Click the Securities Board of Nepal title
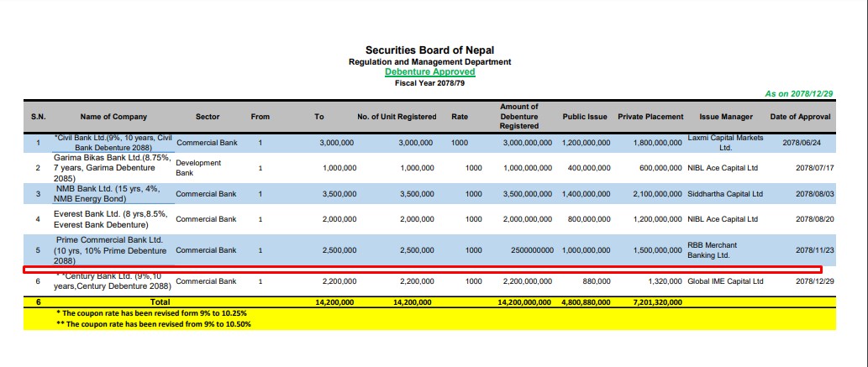The width and height of the screenshot is (868, 367). tap(429, 50)
